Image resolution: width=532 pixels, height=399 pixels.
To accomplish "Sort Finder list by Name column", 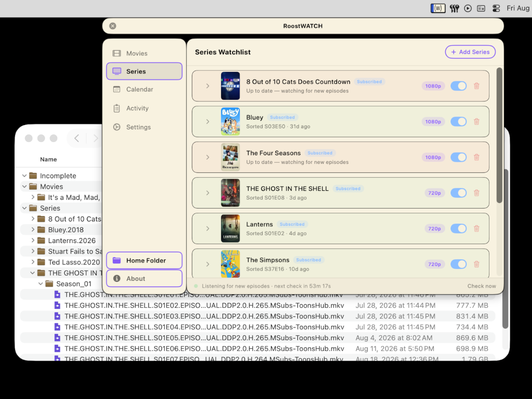I will pyautogui.click(x=49, y=159).
